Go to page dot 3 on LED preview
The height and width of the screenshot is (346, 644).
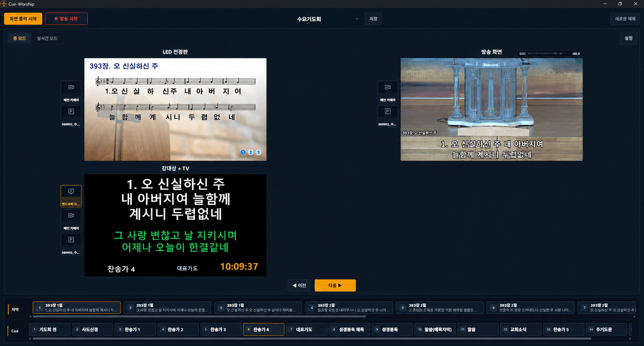click(258, 152)
